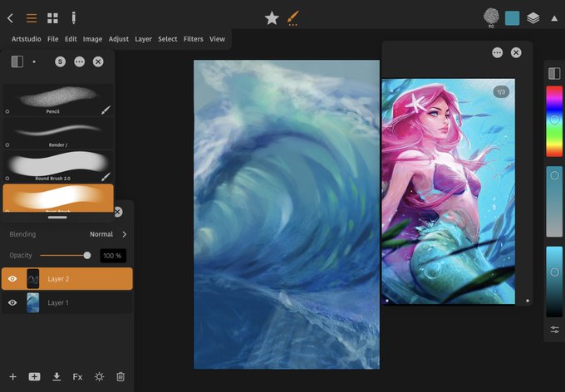This screenshot has height=392, width=565.
Task: Open brush panel more options ellipsis
Action: 79,61
